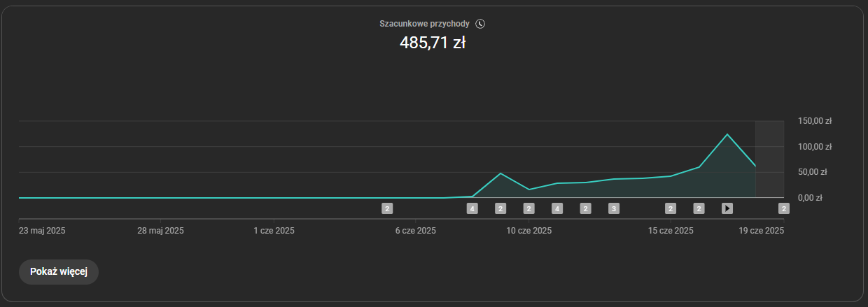Open the 2 marker above 19 cze 2025
Viewport: 868px width, 307px height.
click(x=784, y=208)
